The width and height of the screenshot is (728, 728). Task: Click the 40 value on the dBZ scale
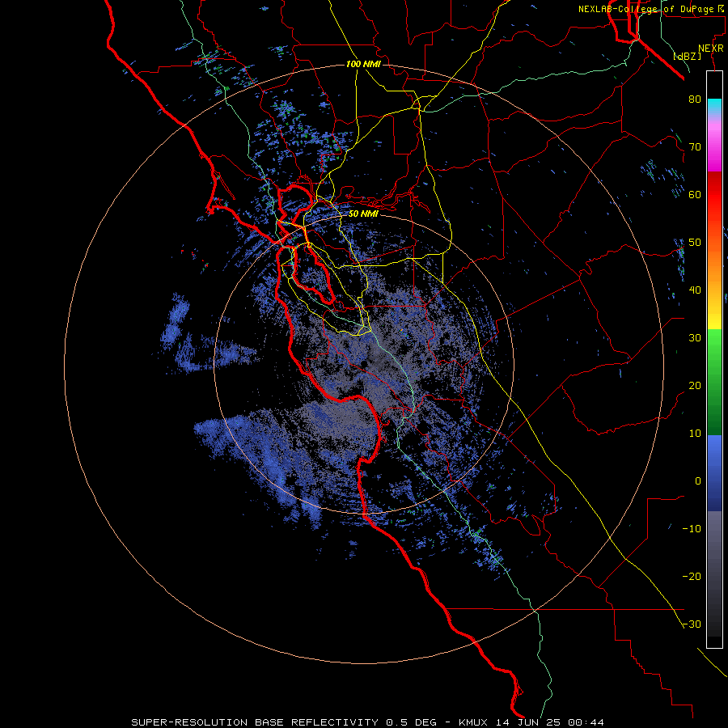click(695, 290)
